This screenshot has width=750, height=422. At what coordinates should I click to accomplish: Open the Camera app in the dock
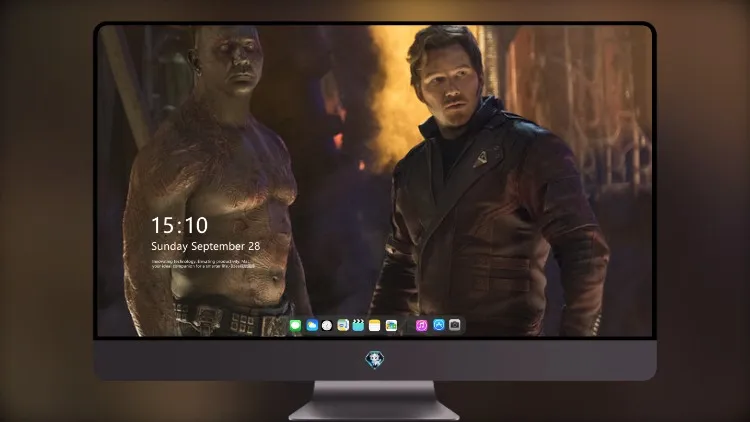pyautogui.click(x=455, y=325)
